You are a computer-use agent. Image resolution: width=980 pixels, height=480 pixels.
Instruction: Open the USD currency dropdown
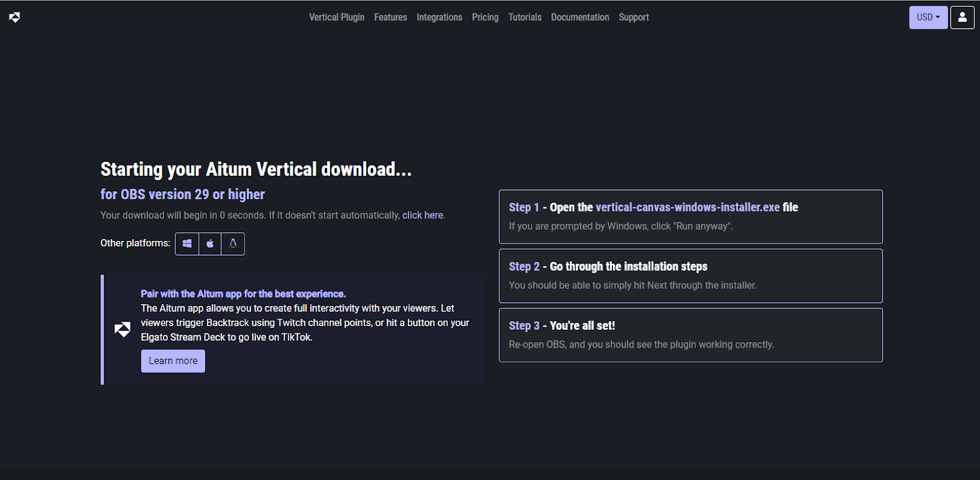928,17
